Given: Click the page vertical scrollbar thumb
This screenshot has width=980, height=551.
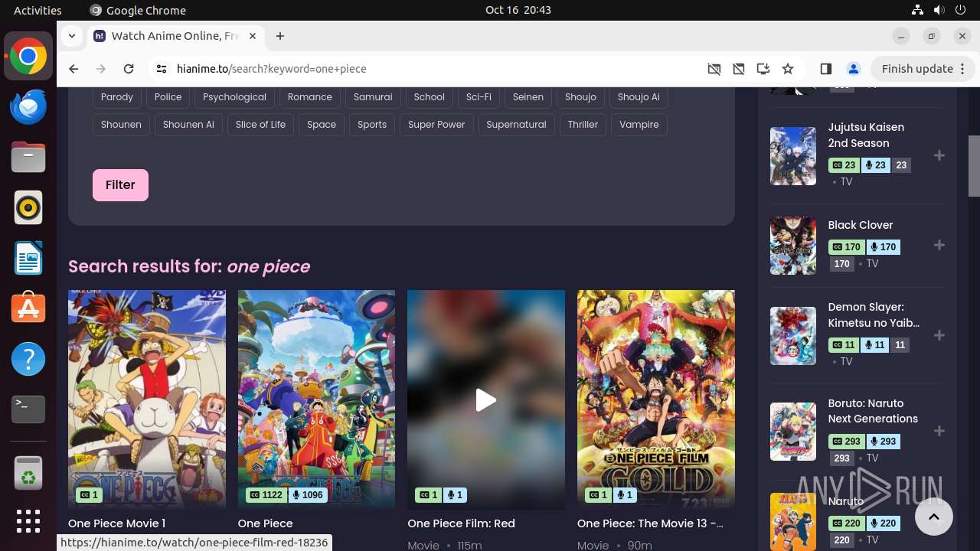Looking at the screenshot, I should pyautogui.click(x=974, y=166).
